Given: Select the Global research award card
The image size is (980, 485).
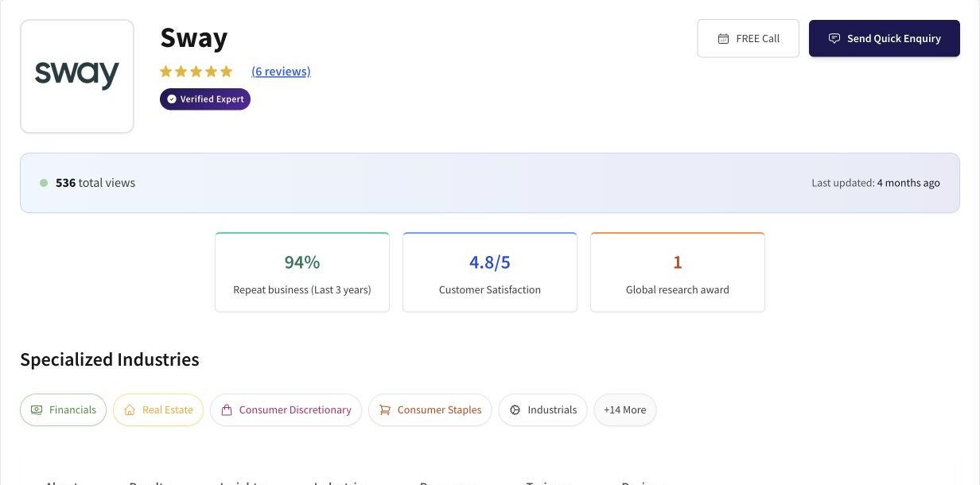Looking at the screenshot, I should [678, 272].
